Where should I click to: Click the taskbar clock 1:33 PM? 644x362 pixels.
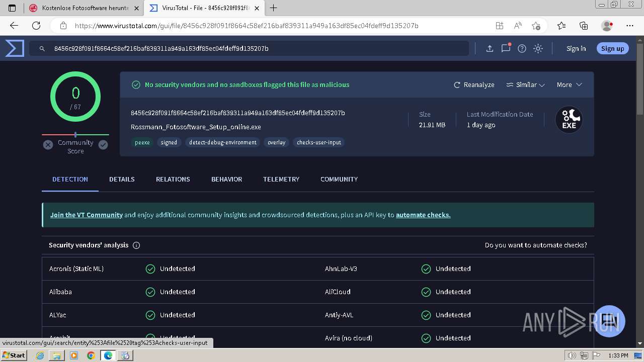[x=618, y=355]
